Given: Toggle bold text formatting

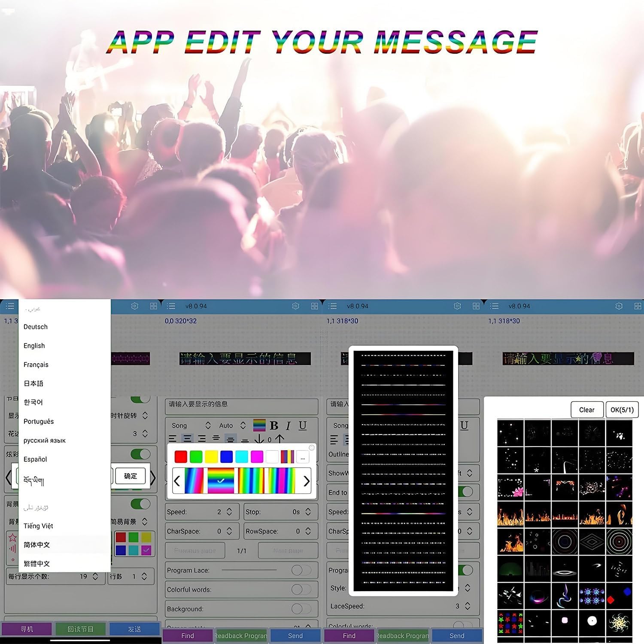Looking at the screenshot, I should pos(274,425).
